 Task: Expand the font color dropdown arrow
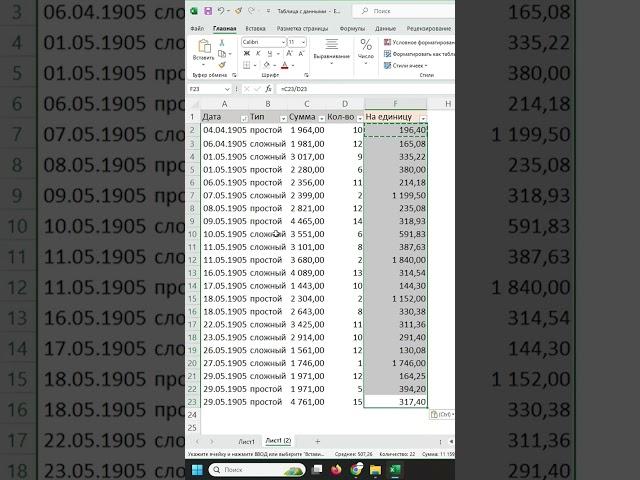click(293, 65)
